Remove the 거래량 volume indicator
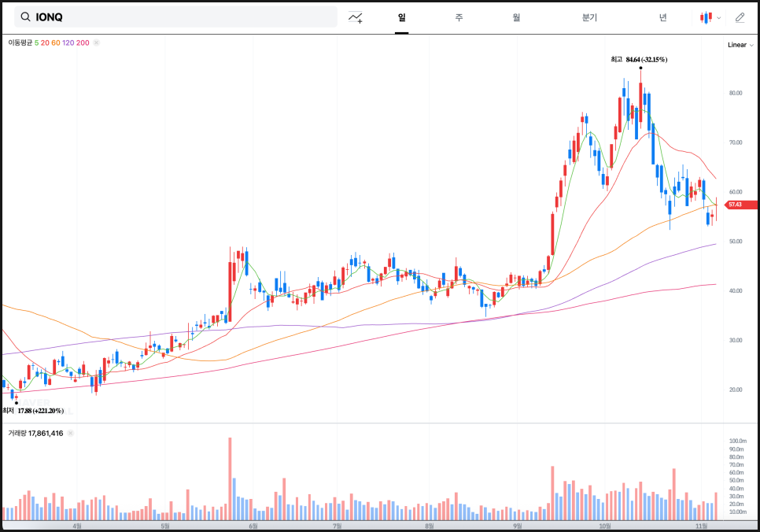The image size is (760, 532). tap(70, 434)
